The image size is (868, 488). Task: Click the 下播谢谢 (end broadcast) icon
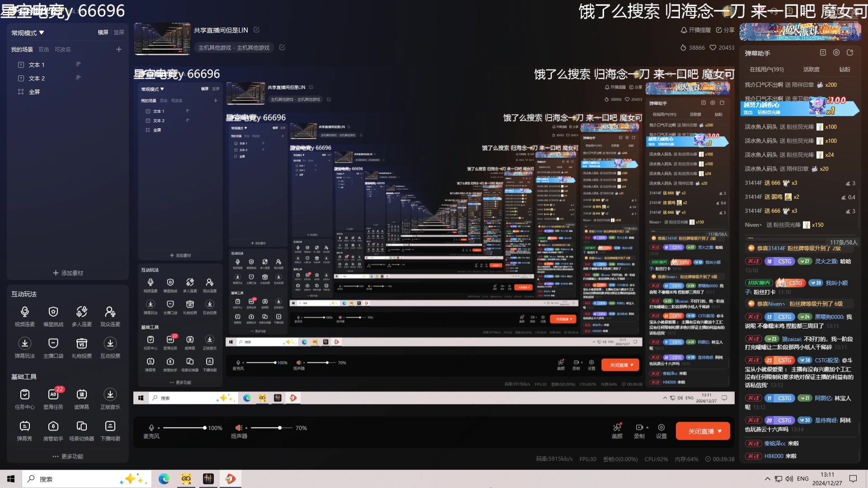(110, 426)
